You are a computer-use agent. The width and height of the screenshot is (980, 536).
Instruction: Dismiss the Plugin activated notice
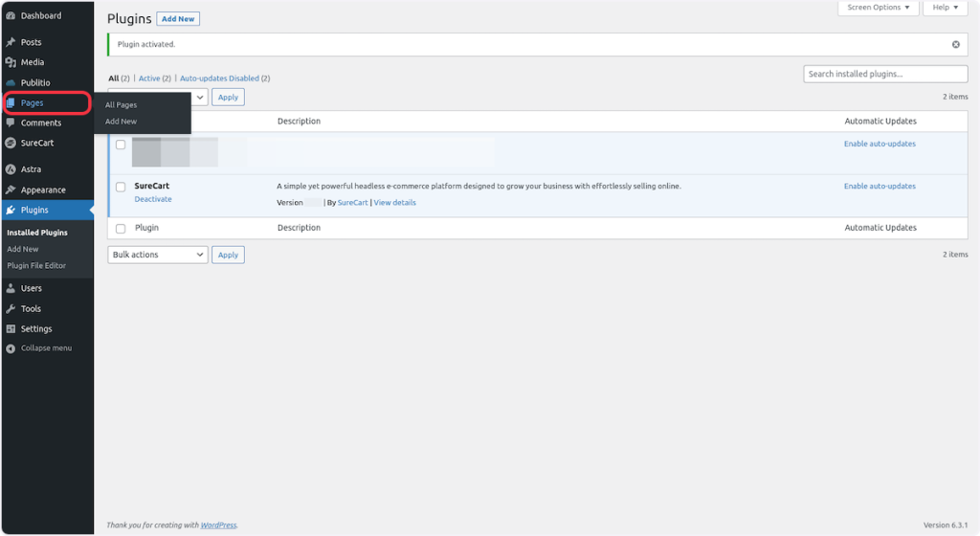click(x=955, y=44)
